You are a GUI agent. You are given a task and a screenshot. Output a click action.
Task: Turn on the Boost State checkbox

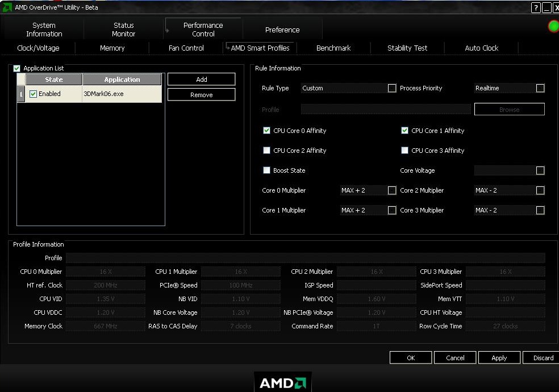pyautogui.click(x=266, y=170)
